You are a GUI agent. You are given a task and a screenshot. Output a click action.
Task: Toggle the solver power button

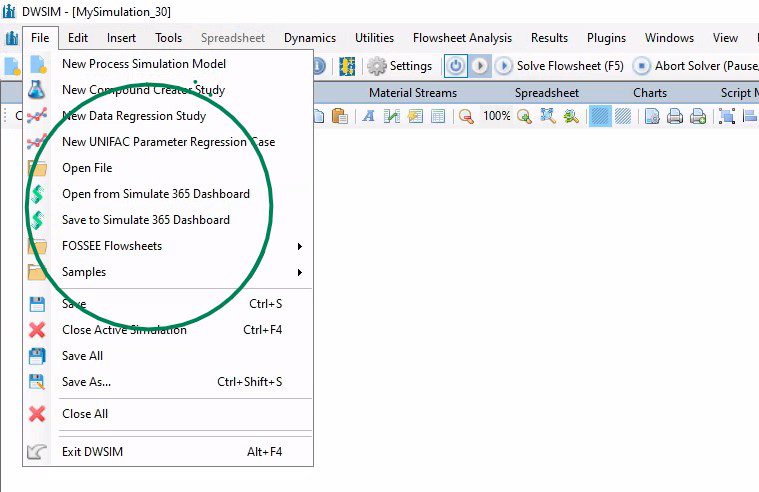pyautogui.click(x=455, y=66)
